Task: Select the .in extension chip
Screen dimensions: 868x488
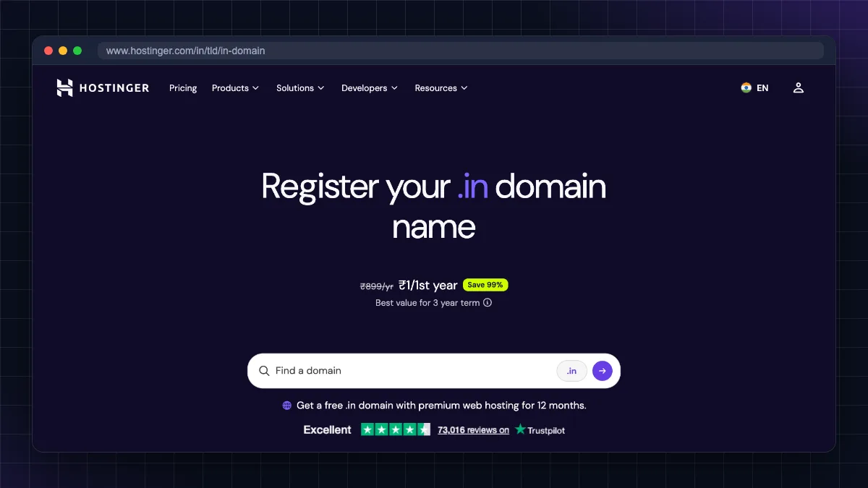Action: tap(571, 371)
